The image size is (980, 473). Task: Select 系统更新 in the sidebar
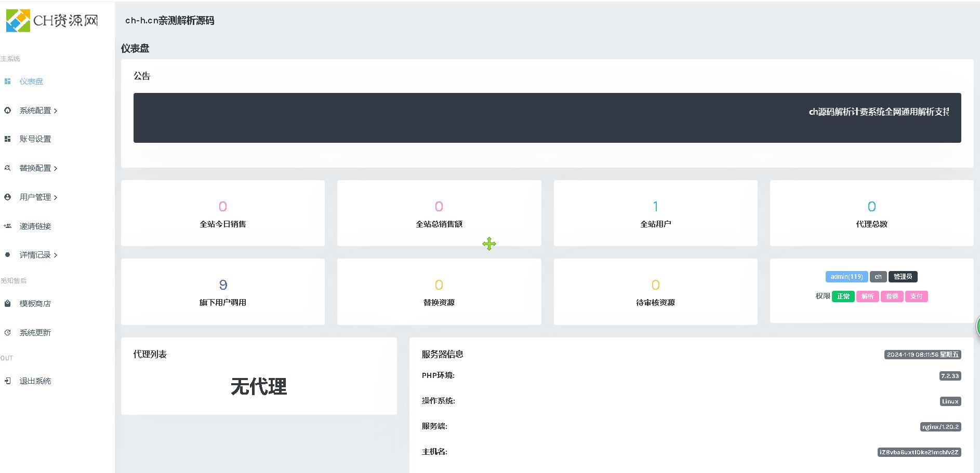coord(35,333)
